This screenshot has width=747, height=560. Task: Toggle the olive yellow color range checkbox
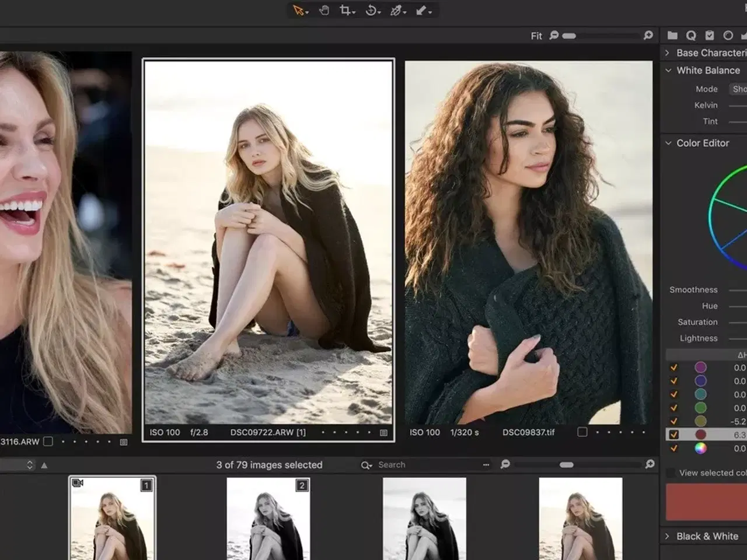click(674, 421)
